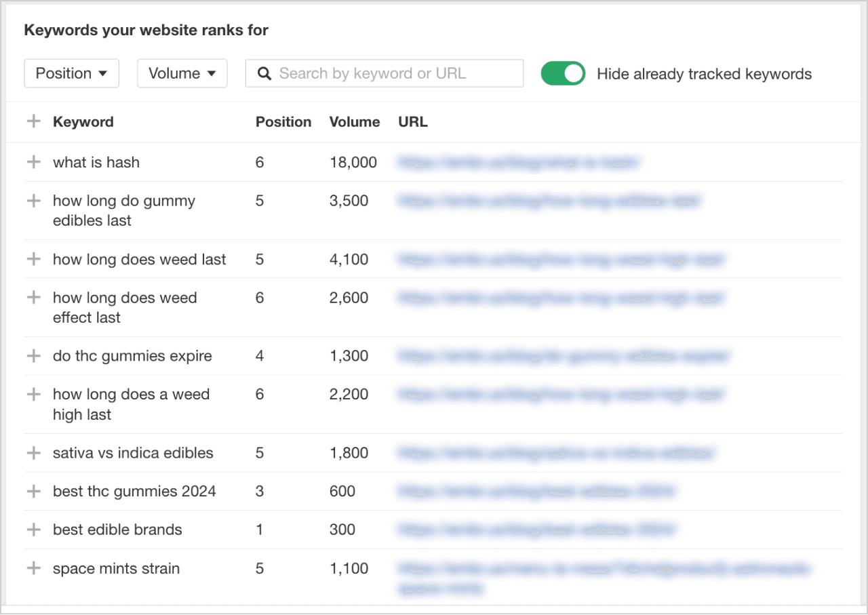This screenshot has height=615, width=868.
Task: Click plus icon for 'best edible brands'
Action: click(33, 530)
